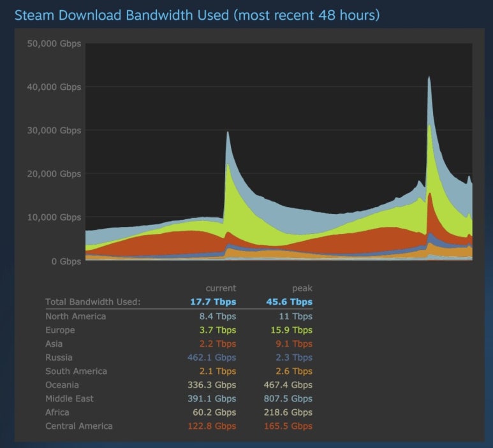Click the '30,000 Gbps' axis label

54,130
